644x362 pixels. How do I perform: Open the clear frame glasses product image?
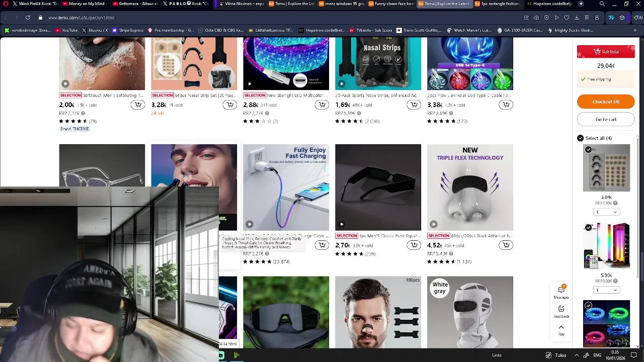point(102,166)
